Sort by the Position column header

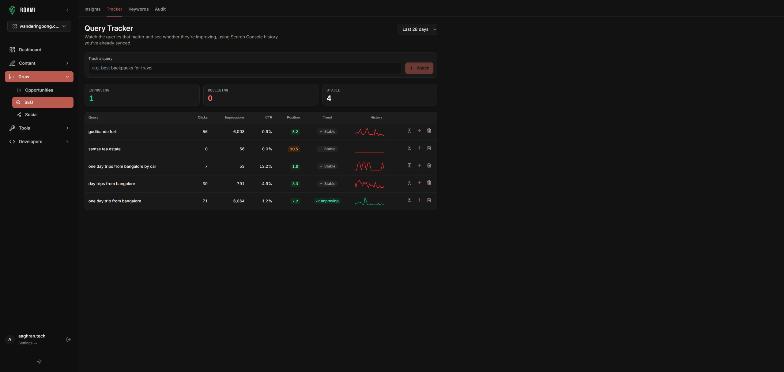[294, 118]
